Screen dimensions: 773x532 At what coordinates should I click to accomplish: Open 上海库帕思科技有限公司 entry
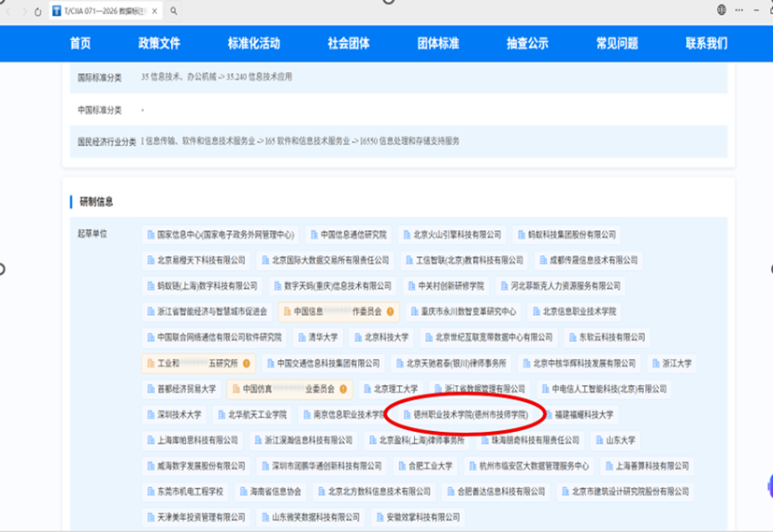click(x=193, y=440)
